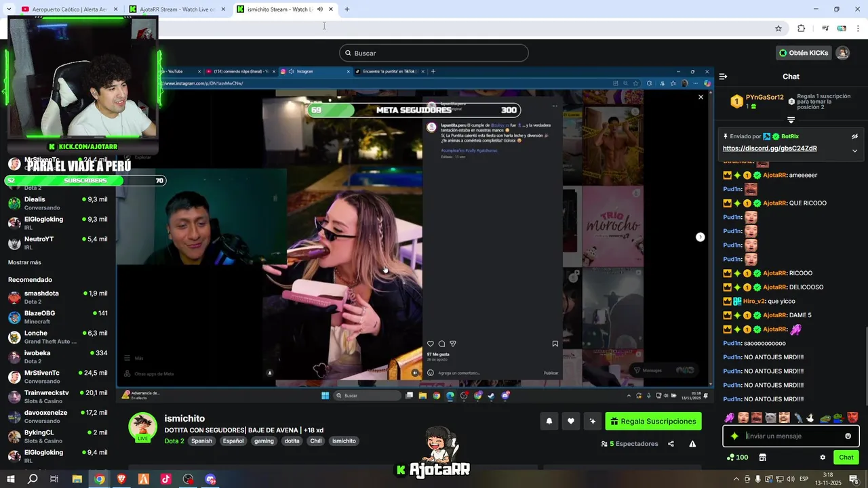Click the notification bell icon for ismichito
This screenshot has width=868, height=488.
(x=549, y=421)
